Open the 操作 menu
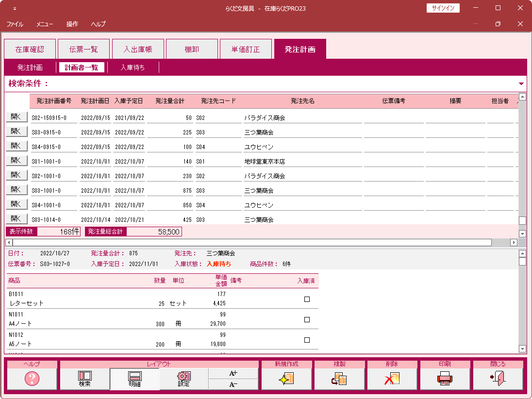 point(72,24)
